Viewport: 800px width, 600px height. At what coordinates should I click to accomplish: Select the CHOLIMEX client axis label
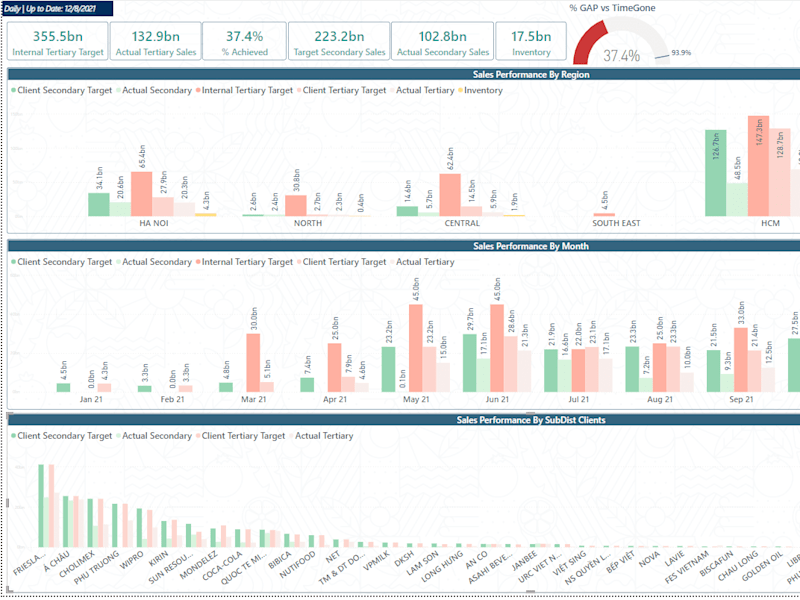(77, 564)
